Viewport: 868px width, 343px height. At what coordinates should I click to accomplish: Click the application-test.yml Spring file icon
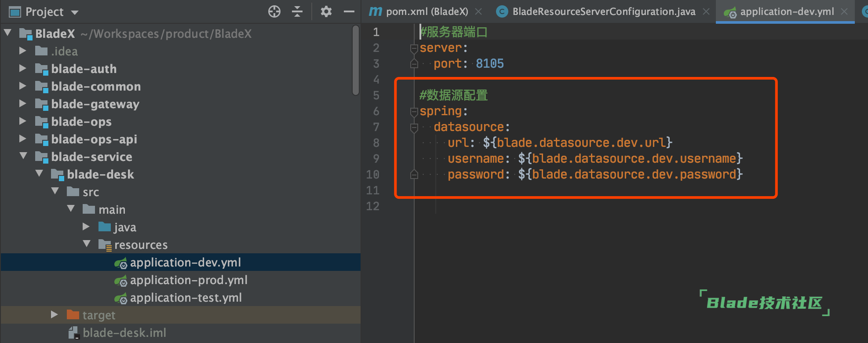tap(120, 298)
